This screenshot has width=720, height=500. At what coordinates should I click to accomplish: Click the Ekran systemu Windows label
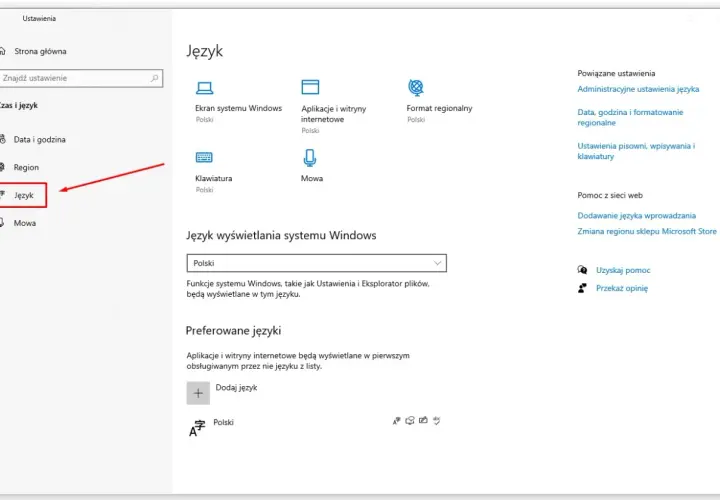coord(238,108)
